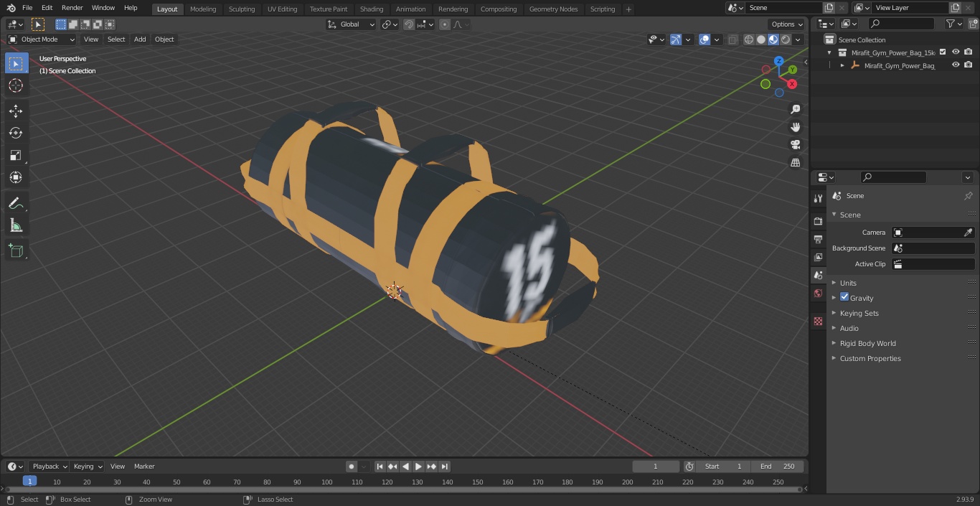980x506 pixels.
Task: Pick the Rotate tool
Action: click(16, 133)
